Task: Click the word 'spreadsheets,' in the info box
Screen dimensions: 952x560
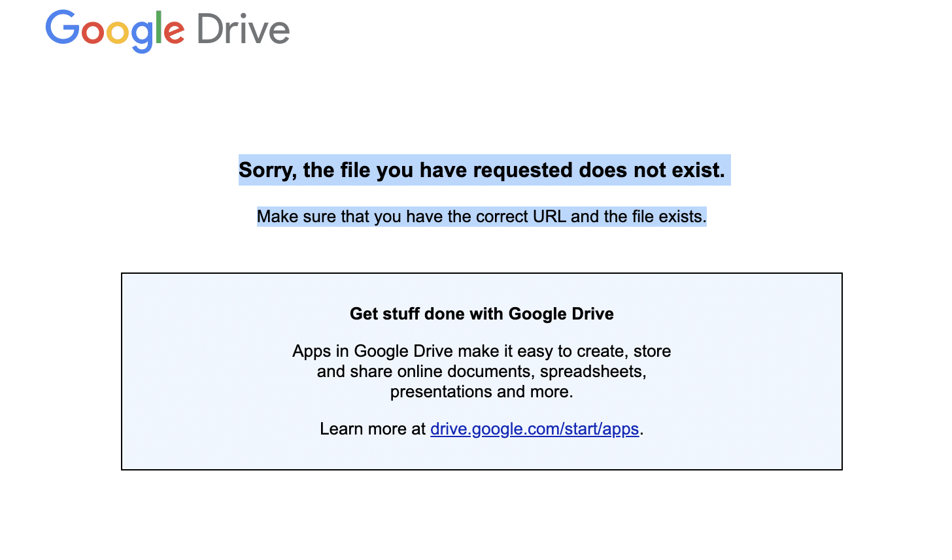Action: (592, 371)
